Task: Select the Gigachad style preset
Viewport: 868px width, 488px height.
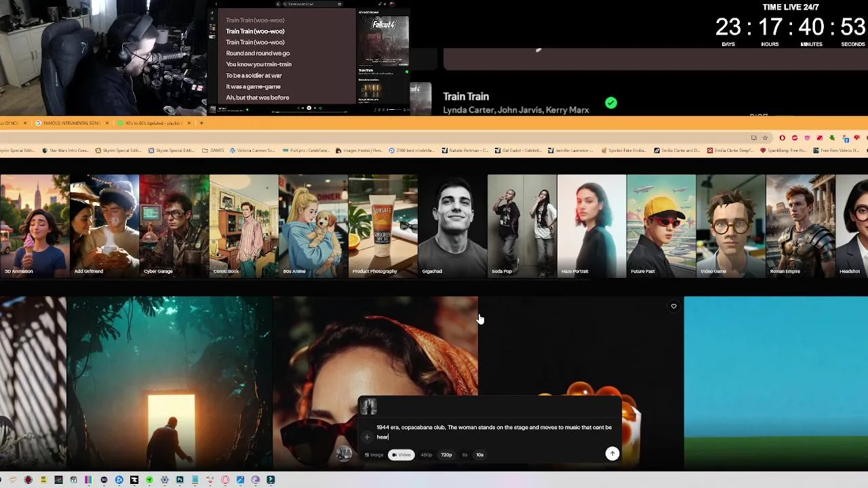Action: click(x=452, y=226)
